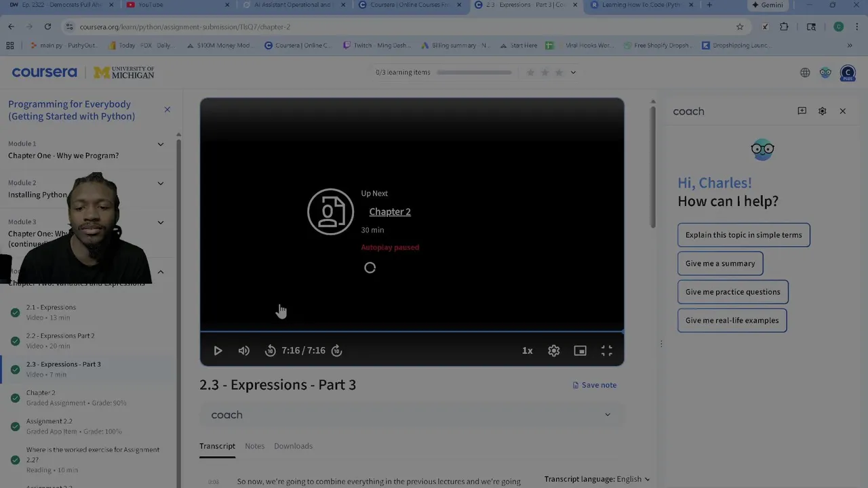Skip forward ten seconds in video
The width and height of the screenshot is (868, 488).
pyautogui.click(x=336, y=350)
